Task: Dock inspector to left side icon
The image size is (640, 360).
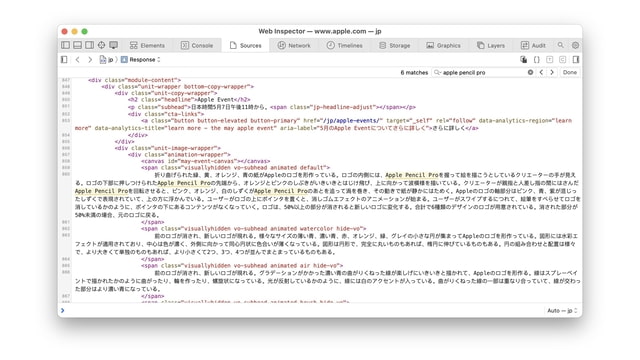Action: (65, 45)
